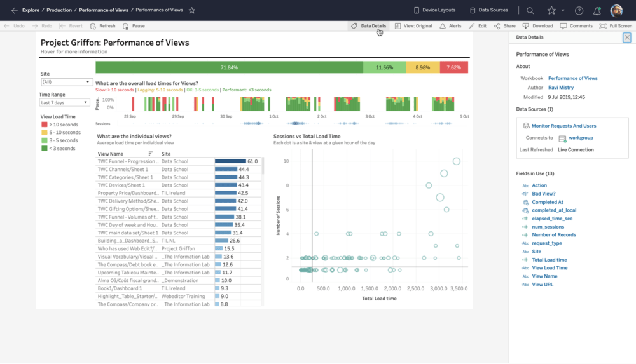Pause data updates using Pause button
The width and height of the screenshot is (636, 364).
134,26
